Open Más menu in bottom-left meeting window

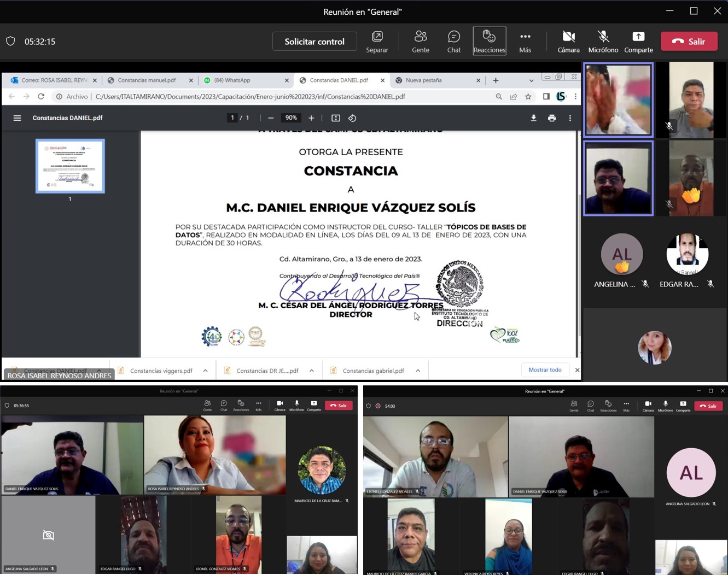[259, 406]
